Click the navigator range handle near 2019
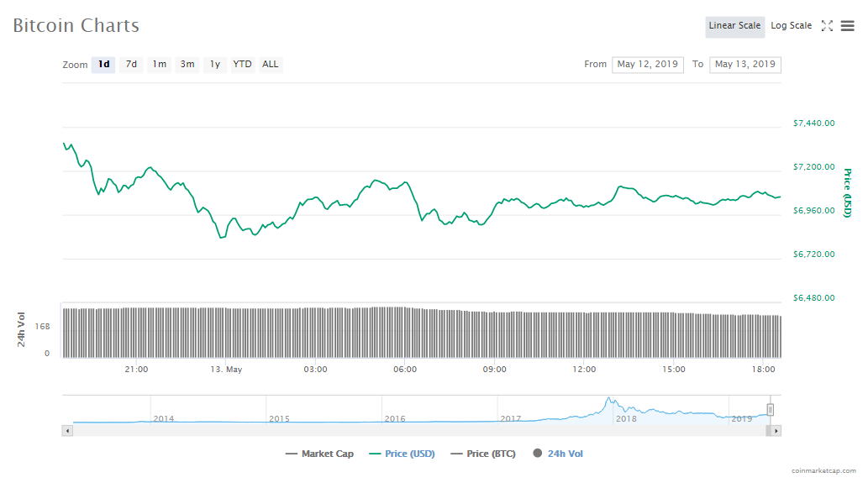 coord(770,410)
